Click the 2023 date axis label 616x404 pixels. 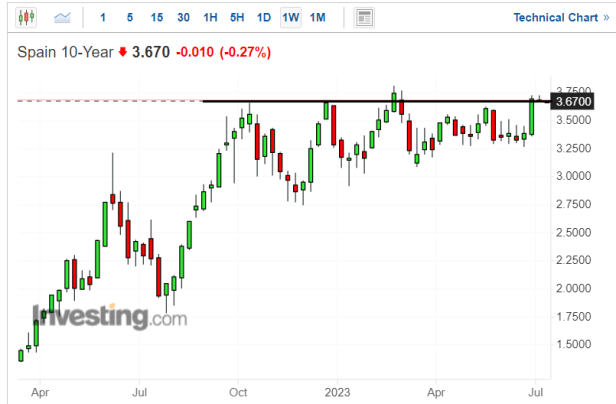[337, 392]
